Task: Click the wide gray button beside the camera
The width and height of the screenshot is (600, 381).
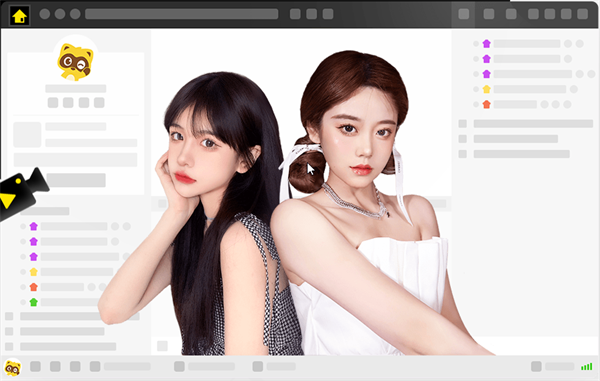Action: click(76, 180)
